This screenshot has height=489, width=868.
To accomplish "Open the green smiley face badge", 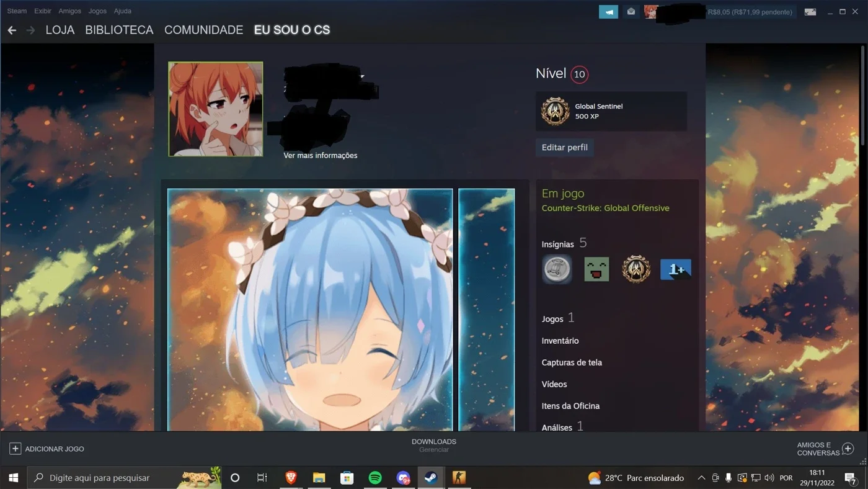I will [x=596, y=269].
